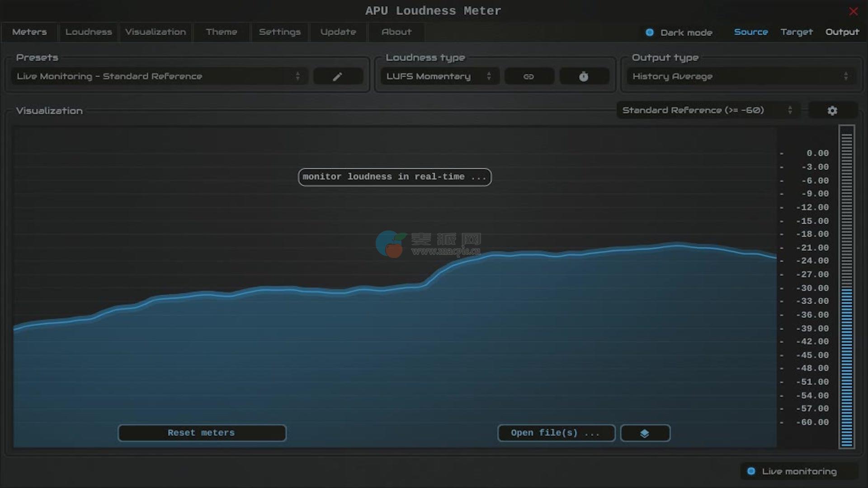Click the -48.00 scale value
Viewport: 868px width, 488px height.
(812, 368)
